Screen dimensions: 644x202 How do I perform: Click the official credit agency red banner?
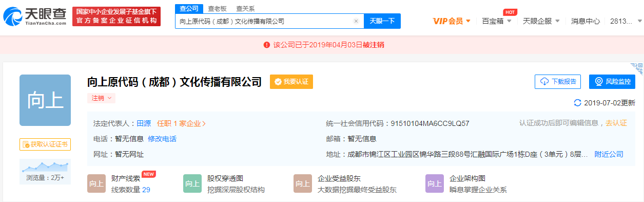[116, 16]
